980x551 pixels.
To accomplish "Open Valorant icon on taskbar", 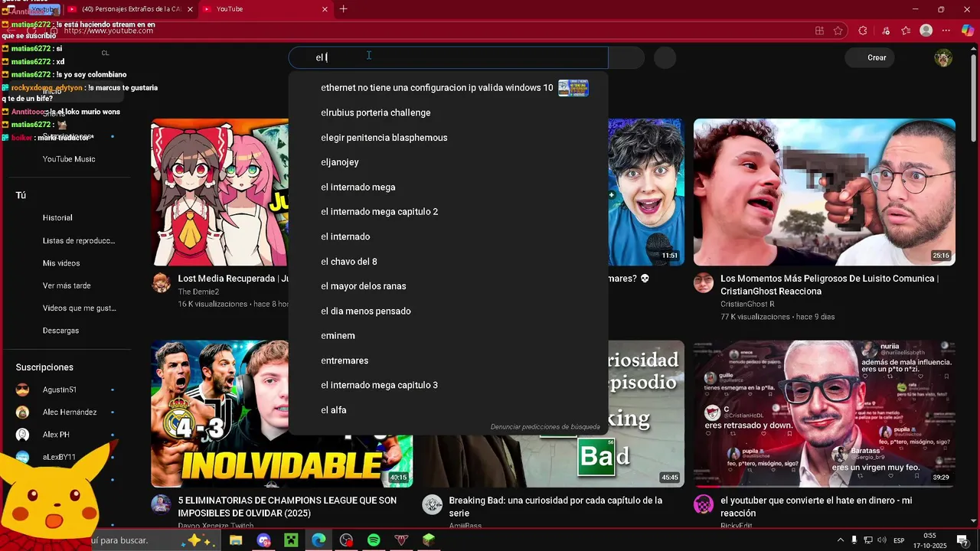I will [401, 540].
